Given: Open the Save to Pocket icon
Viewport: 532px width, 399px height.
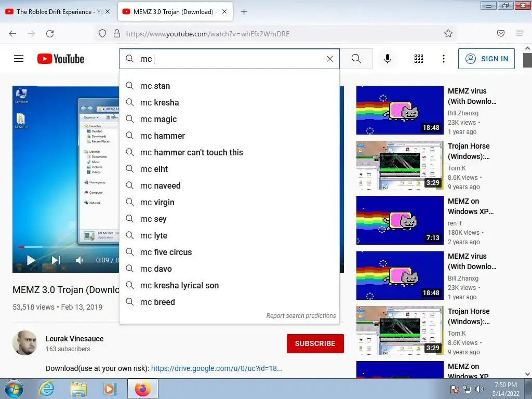Looking at the screenshot, I should [501, 33].
